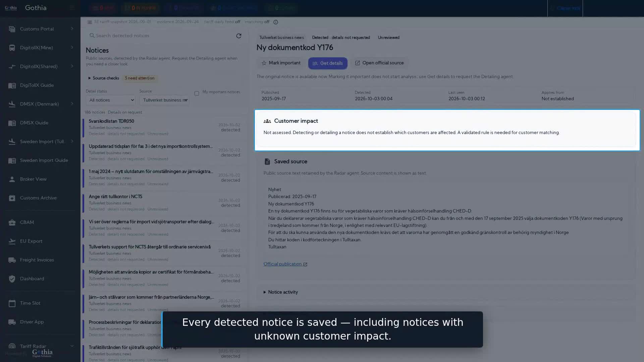Expand the Notice activity section
The height and width of the screenshot is (362, 644).
[x=281, y=292]
